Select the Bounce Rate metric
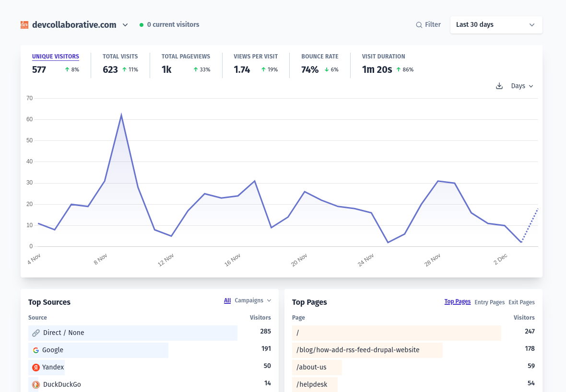Image resolution: width=566 pixels, height=392 pixels. pyautogui.click(x=320, y=63)
